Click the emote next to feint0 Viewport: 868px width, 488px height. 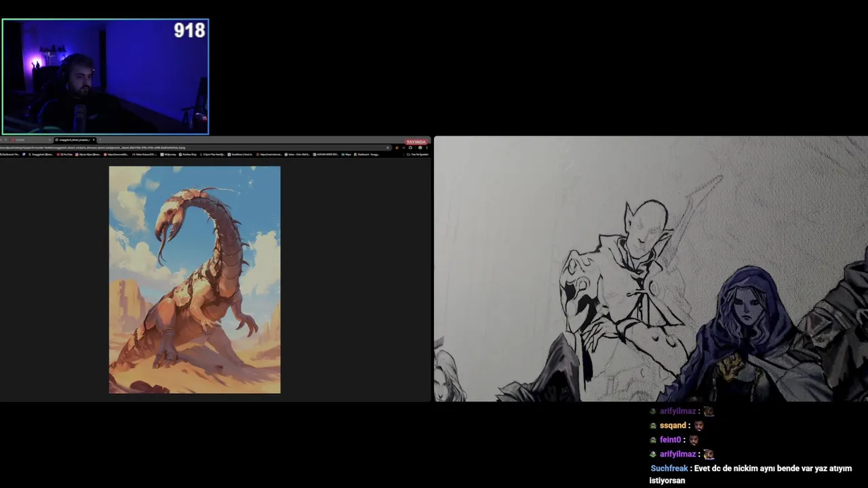coord(694,440)
